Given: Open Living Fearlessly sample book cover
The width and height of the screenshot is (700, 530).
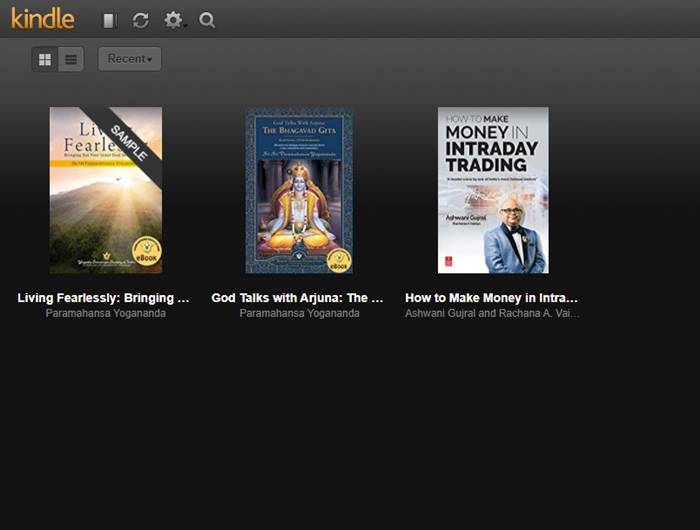Looking at the screenshot, I should coord(106,190).
